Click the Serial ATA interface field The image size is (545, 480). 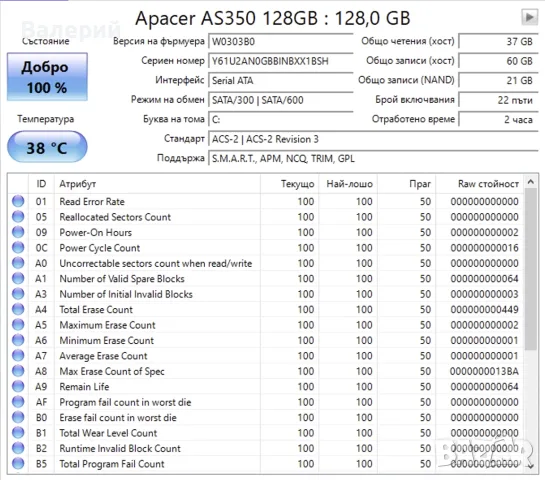281,81
